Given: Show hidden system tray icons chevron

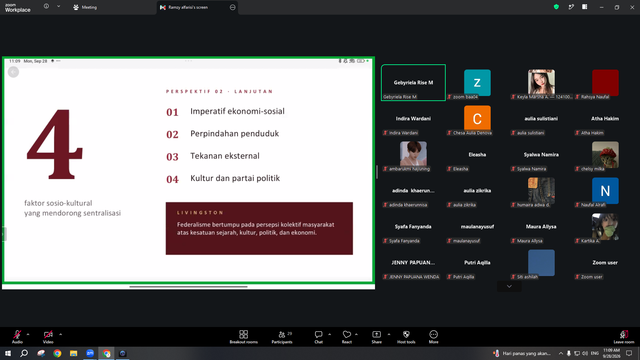Looking at the screenshot, I should 561,353.
